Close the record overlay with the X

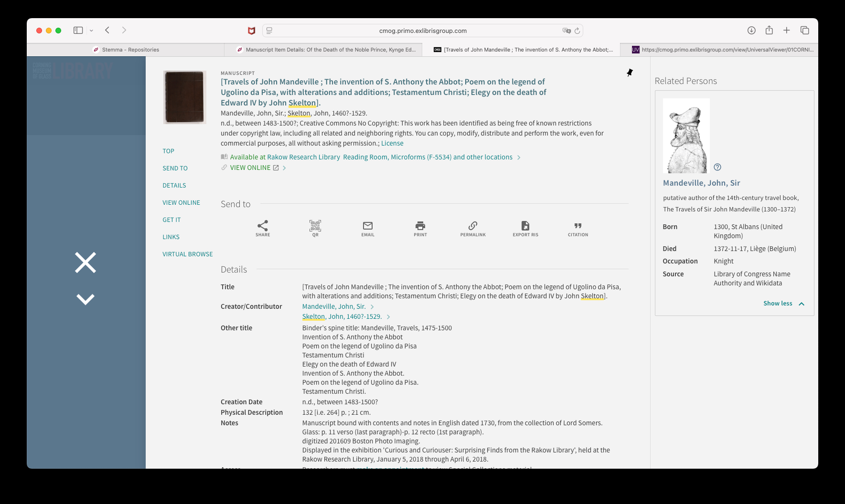point(86,262)
